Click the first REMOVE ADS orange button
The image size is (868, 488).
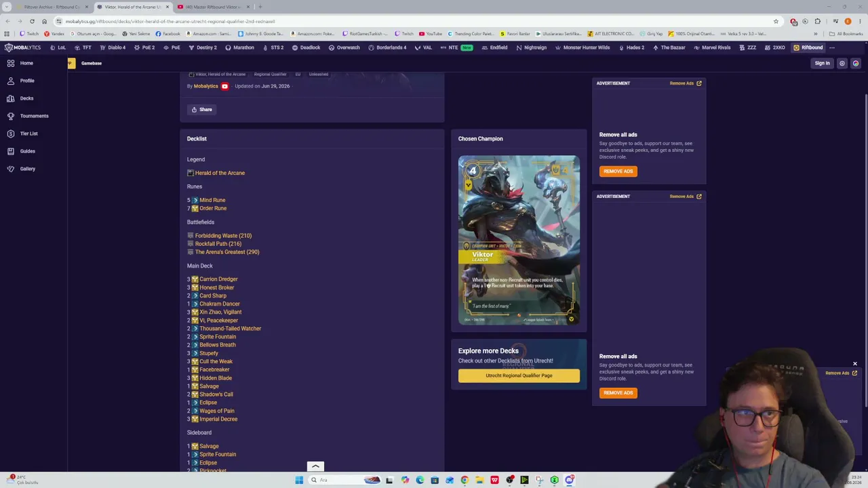coord(618,171)
